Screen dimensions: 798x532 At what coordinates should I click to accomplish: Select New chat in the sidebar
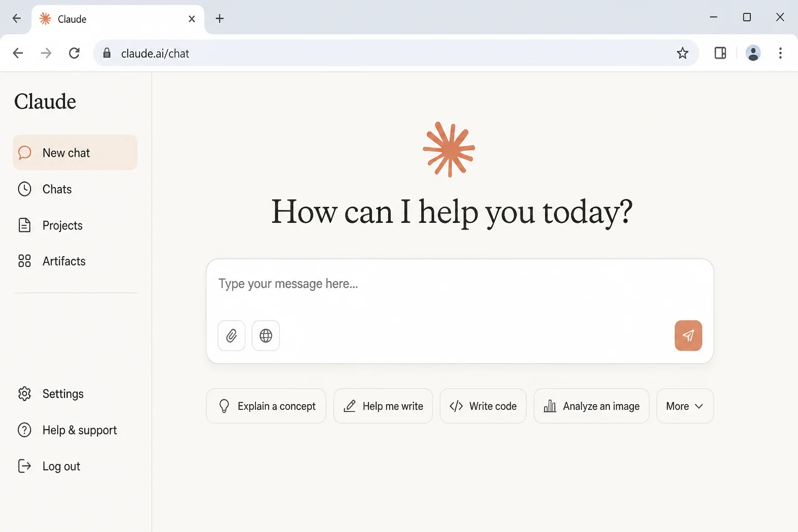[x=75, y=153]
